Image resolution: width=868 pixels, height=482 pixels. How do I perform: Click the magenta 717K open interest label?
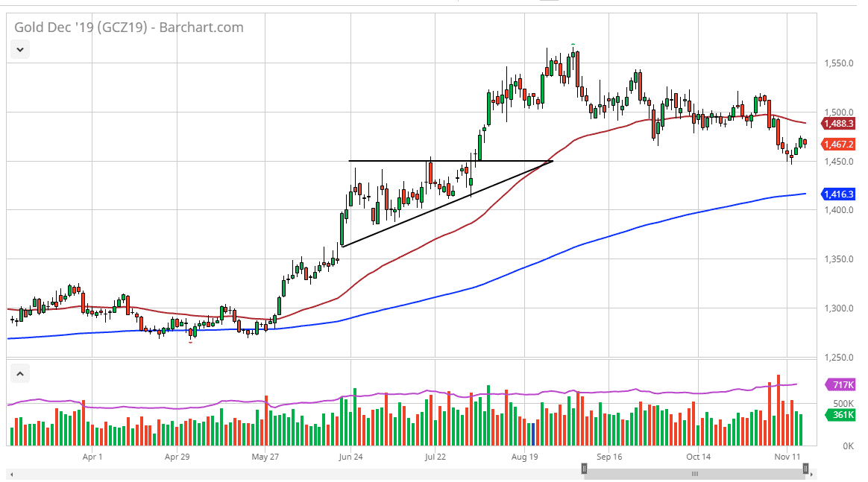point(840,386)
